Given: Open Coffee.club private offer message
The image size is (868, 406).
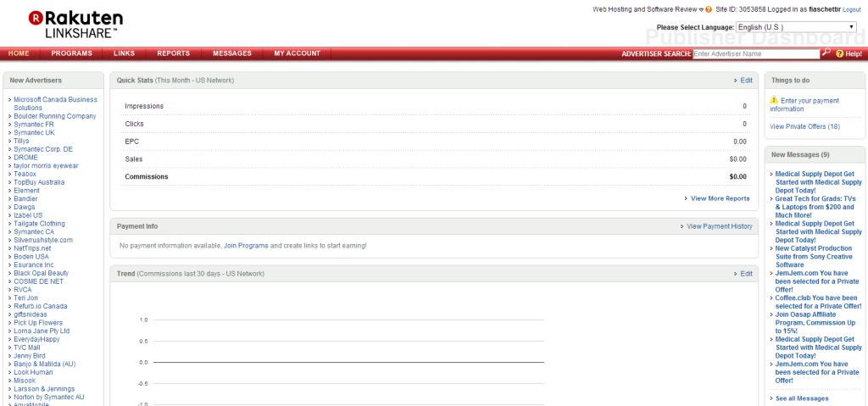Looking at the screenshot, I should [818, 302].
